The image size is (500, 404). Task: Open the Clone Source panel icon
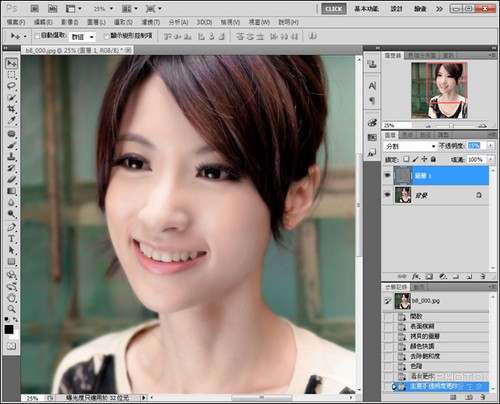tap(372, 63)
